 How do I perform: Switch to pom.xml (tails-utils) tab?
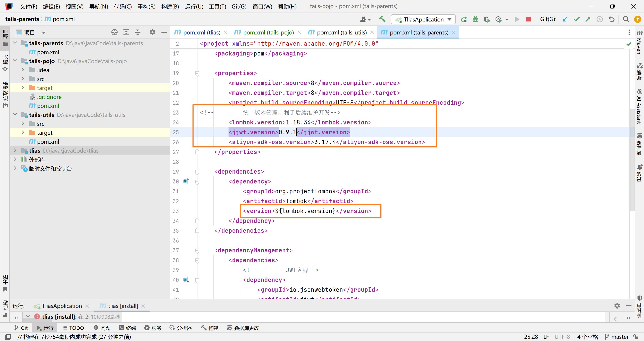tap(341, 32)
